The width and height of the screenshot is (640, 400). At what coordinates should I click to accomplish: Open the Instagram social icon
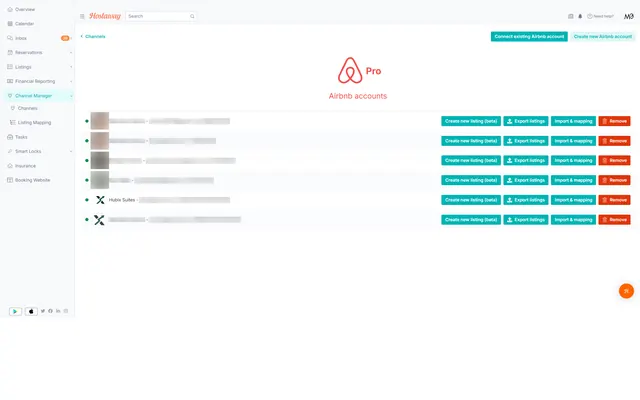[x=66, y=311]
